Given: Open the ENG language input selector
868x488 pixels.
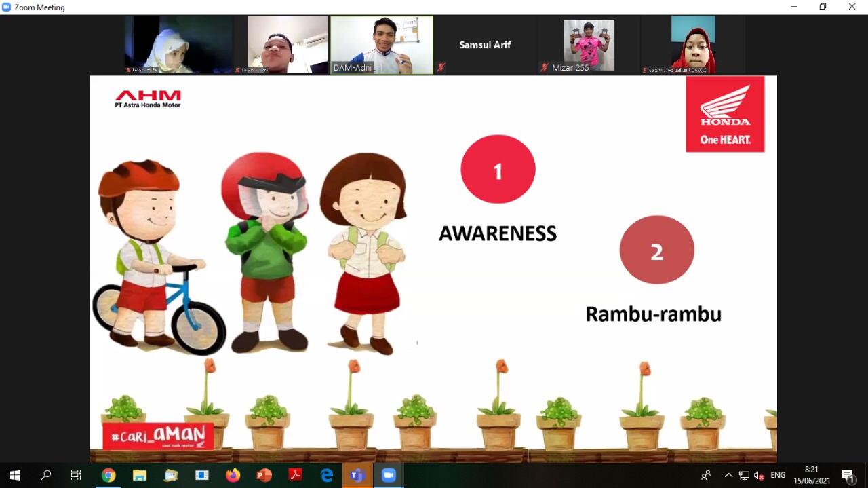Looking at the screenshot, I should 778,475.
